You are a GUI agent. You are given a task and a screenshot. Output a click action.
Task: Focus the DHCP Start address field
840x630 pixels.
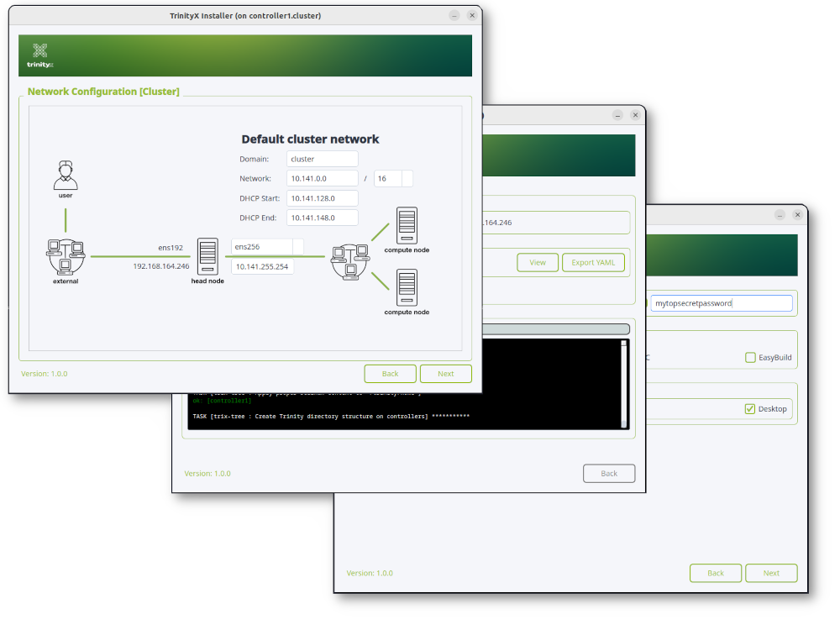pyautogui.click(x=323, y=198)
